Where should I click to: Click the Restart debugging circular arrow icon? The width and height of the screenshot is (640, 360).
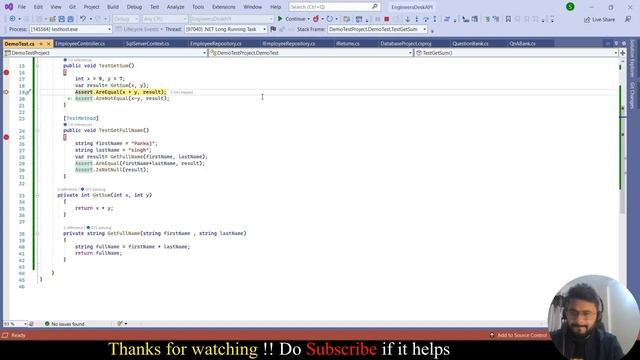[329, 19]
